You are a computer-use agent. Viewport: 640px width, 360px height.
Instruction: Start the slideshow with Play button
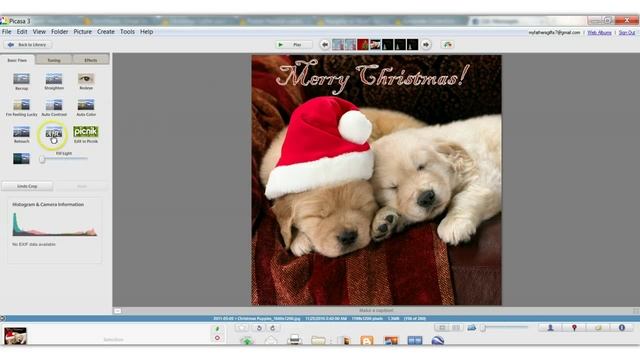coord(293,44)
